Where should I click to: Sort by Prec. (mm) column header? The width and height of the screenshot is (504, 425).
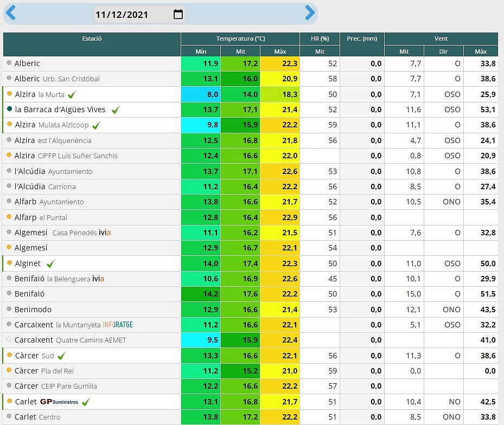(x=362, y=44)
